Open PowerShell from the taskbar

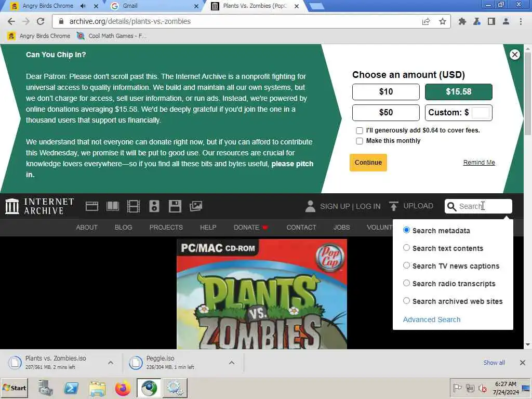[71, 388]
